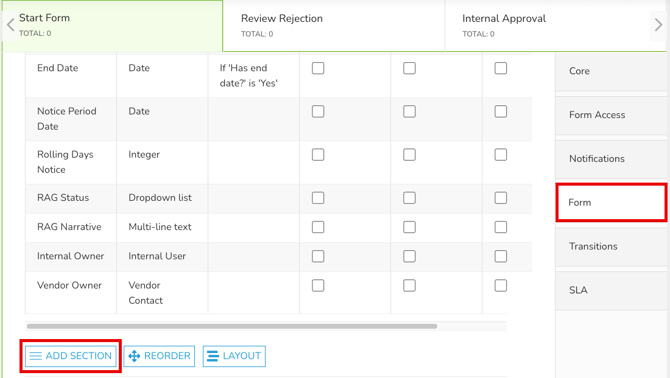Viewport: 670px width, 378px height.
Task: Click the Internal Owner field name
Action: 71,256
